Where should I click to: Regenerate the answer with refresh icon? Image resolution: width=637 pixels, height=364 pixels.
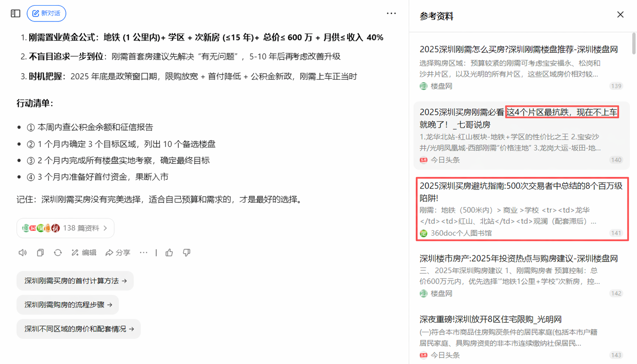click(58, 253)
